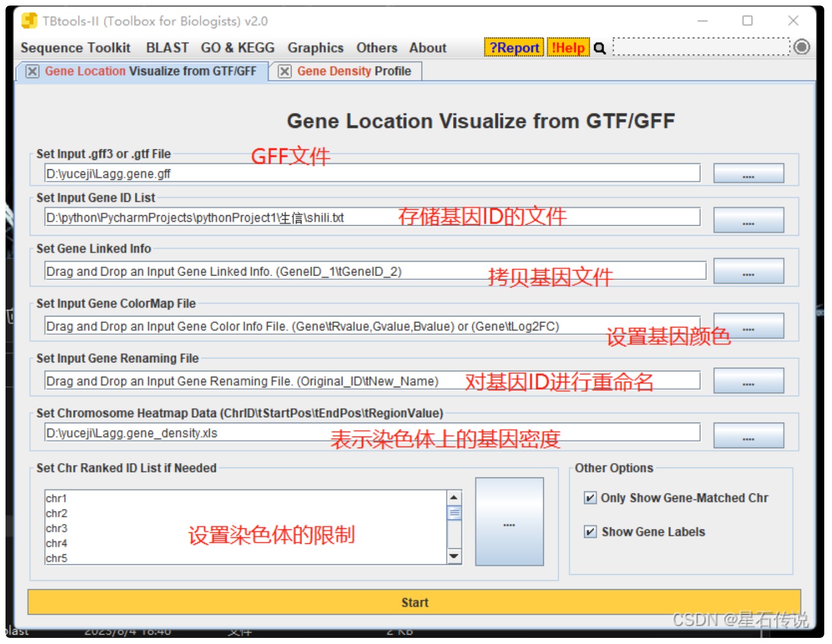Viewport: 832px width, 644px height.
Task: Browse for Chromosome Heatmap Data file
Action: click(x=748, y=435)
